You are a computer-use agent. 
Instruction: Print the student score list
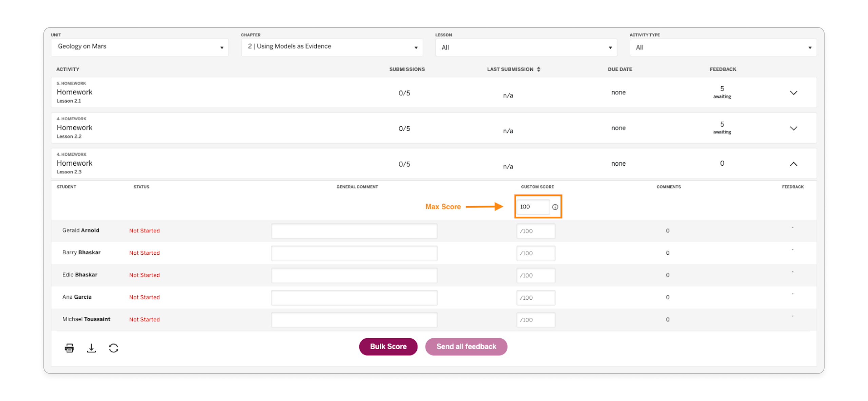point(69,347)
